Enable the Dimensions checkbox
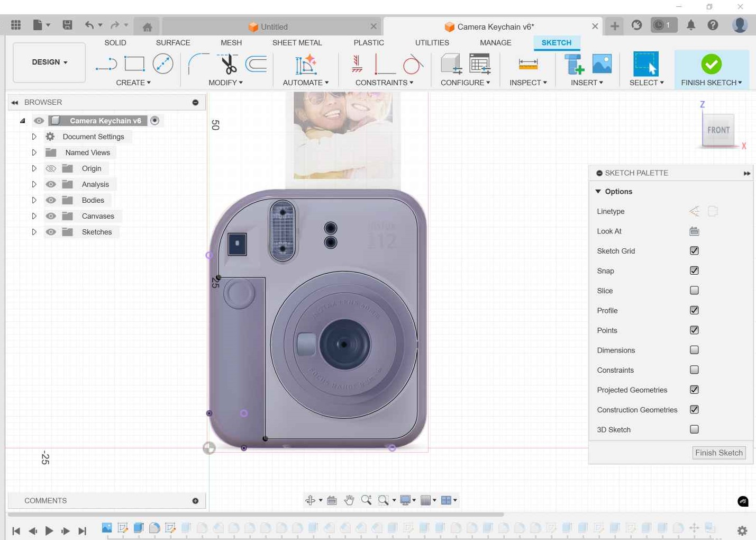 694,350
